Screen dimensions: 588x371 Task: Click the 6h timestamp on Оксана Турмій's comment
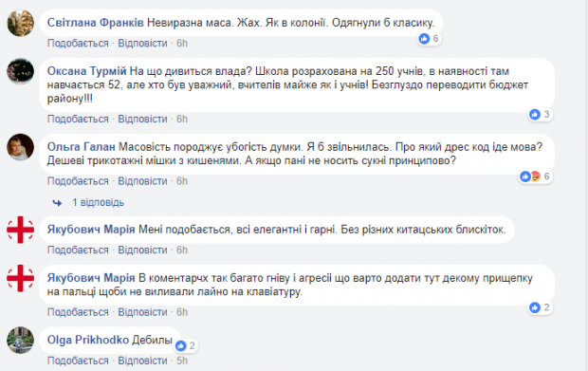[x=182, y=119]
